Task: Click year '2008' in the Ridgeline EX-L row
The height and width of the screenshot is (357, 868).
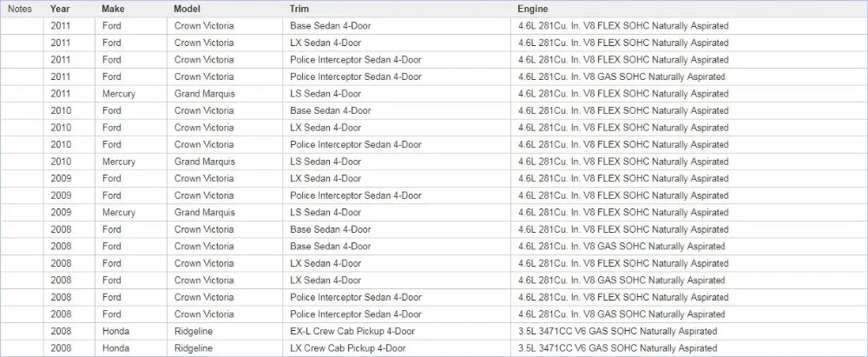Action: 61,332
